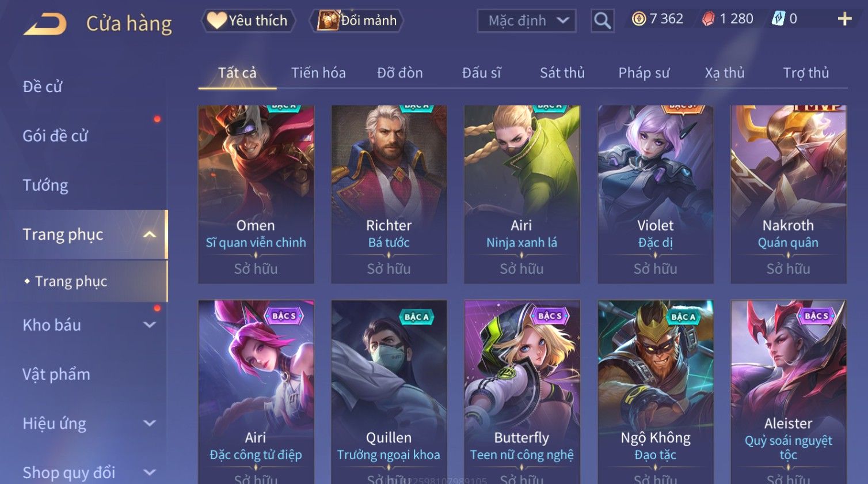Select the Tiến hóa tab
868x484 pixels.
tap(318, 73)
